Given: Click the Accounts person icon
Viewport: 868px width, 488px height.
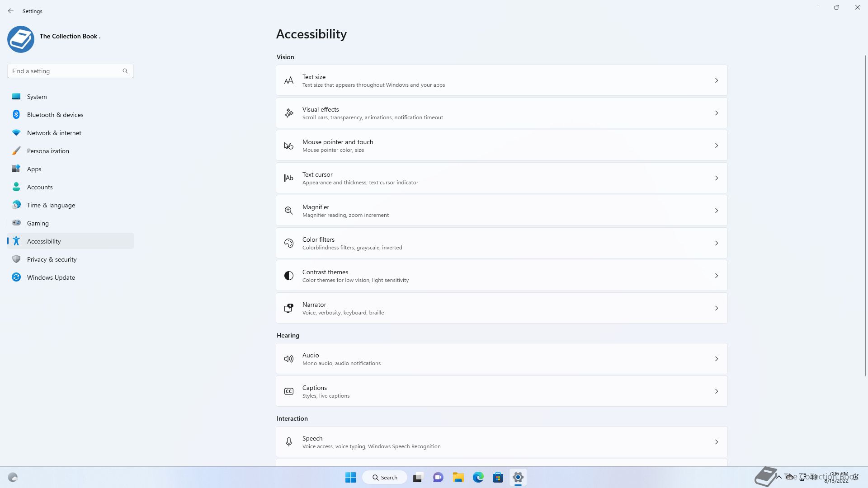Looking at the screenshot, I should (x=16, y=187).
